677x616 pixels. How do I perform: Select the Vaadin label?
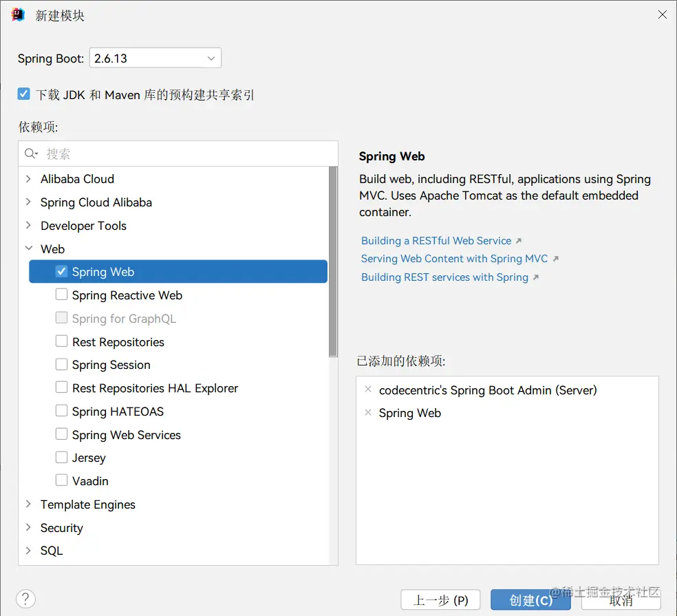point(90,481)
